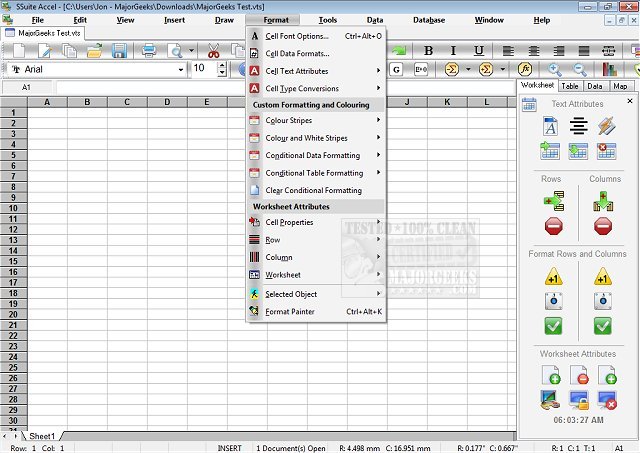Click the centered lines alignment panel icon
The height and width of the screenshot is (453, 640).
579,126
